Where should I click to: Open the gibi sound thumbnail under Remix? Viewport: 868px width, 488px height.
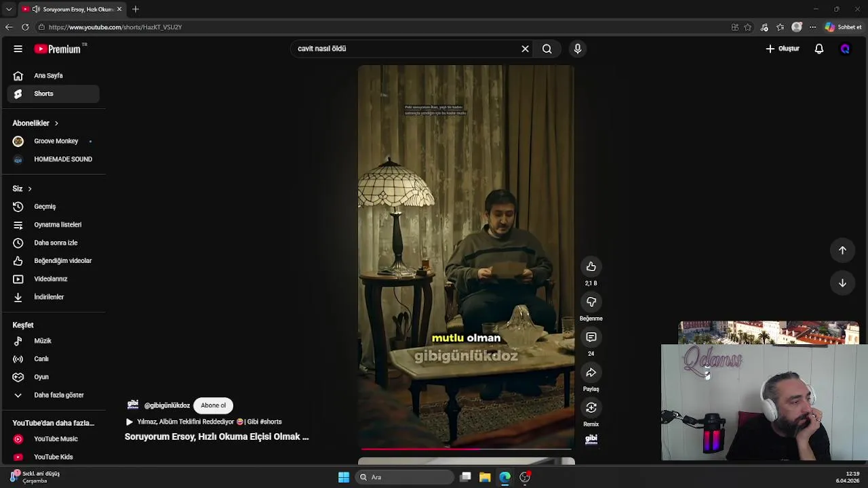point(591,439)
